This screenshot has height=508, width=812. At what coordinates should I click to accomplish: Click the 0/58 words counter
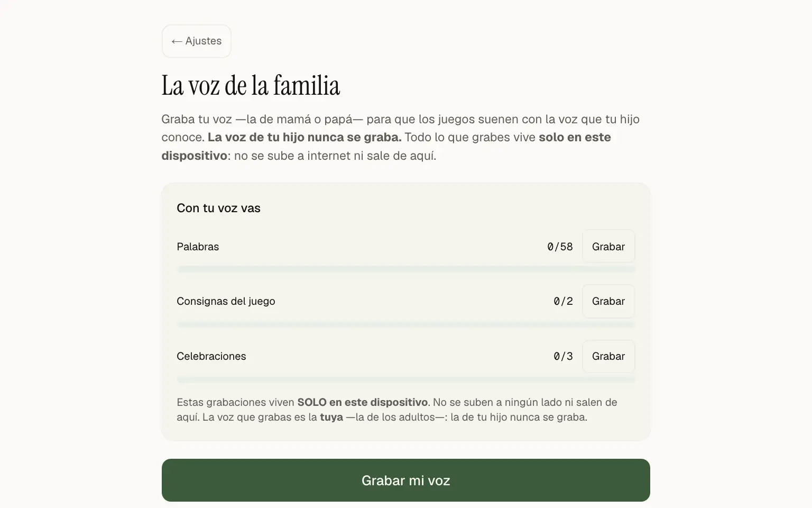[x=560, y=247]
